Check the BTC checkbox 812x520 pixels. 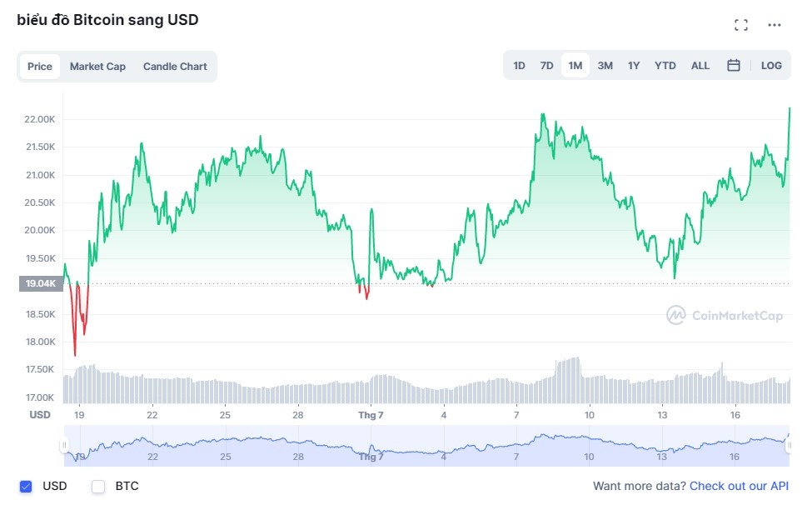click(x=97, y=486)
